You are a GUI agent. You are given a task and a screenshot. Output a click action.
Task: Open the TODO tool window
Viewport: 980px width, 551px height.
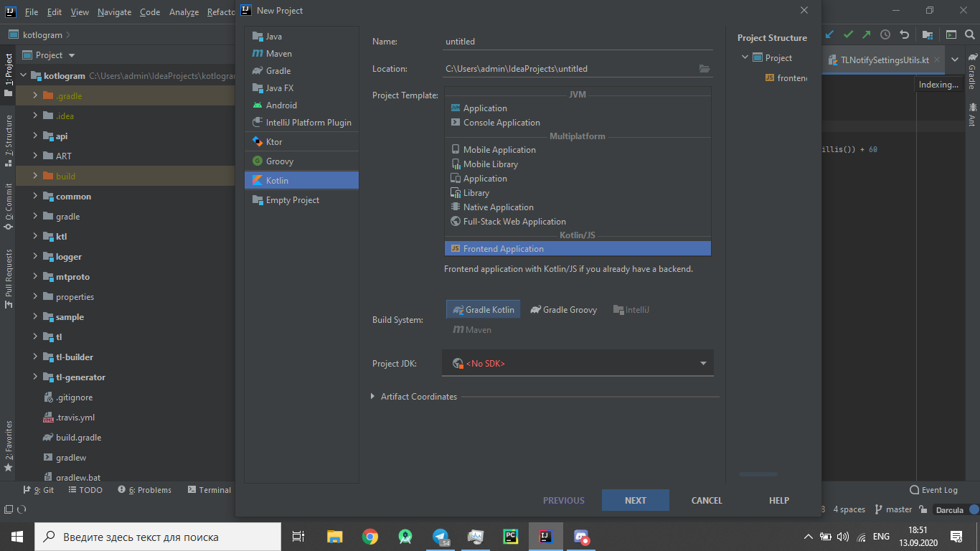(85, 490)
